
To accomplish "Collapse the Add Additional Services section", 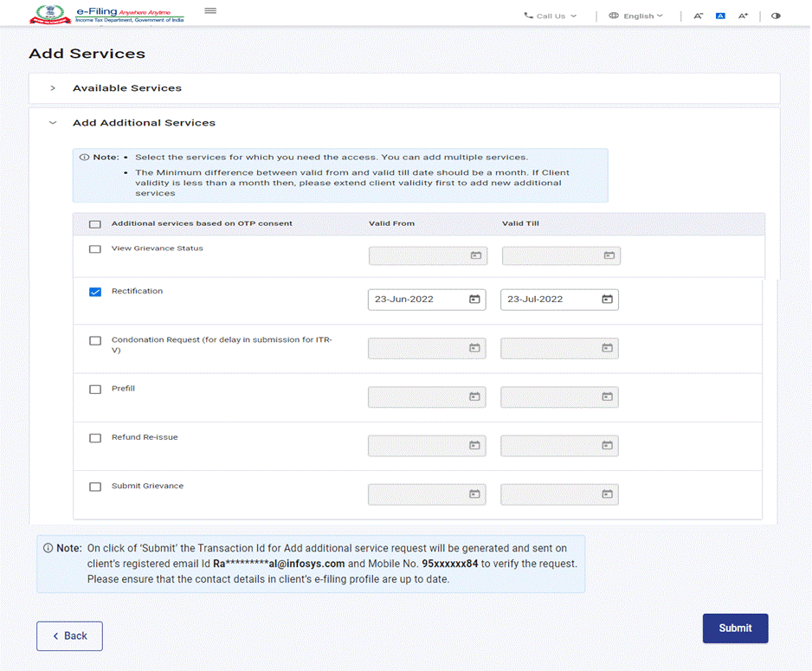I will 53,123.
